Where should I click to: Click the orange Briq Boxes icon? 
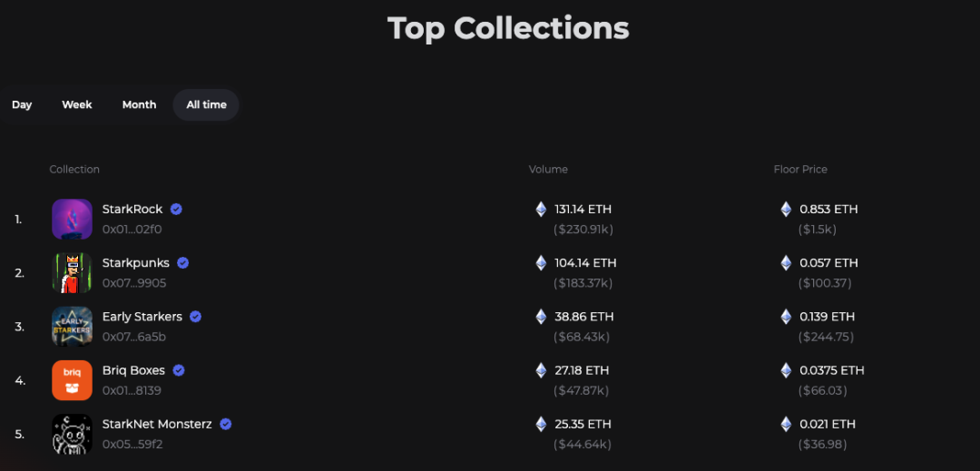tap(72, 380)
